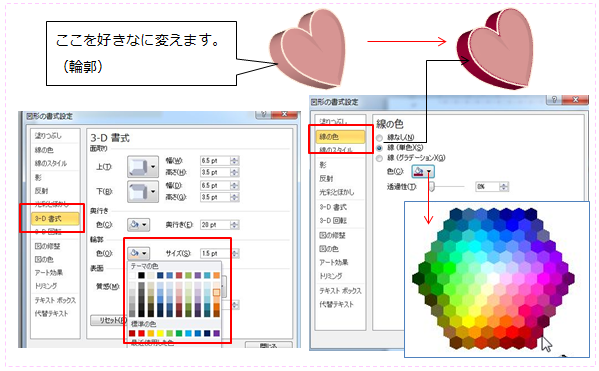The height and width of the screenshot is (371, 599).
Task: Click spinner of 奥行き(E) depth field
Action: [x=235, y=225]
